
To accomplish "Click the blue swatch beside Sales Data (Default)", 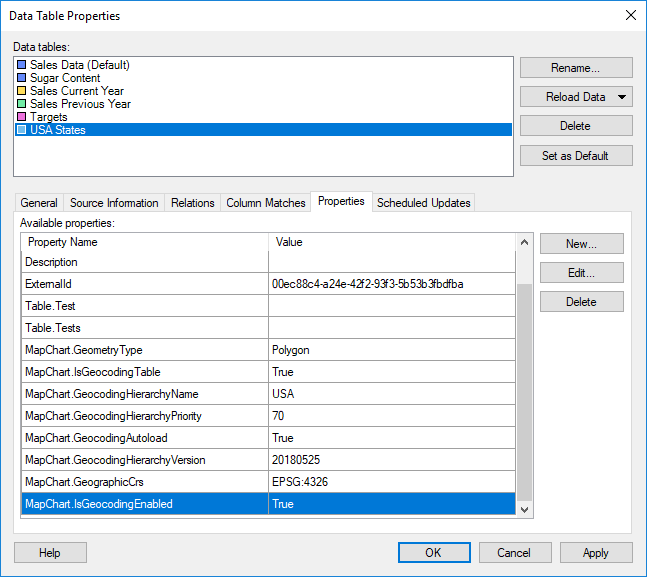I will pyautogui.click(x=21, y=65).
